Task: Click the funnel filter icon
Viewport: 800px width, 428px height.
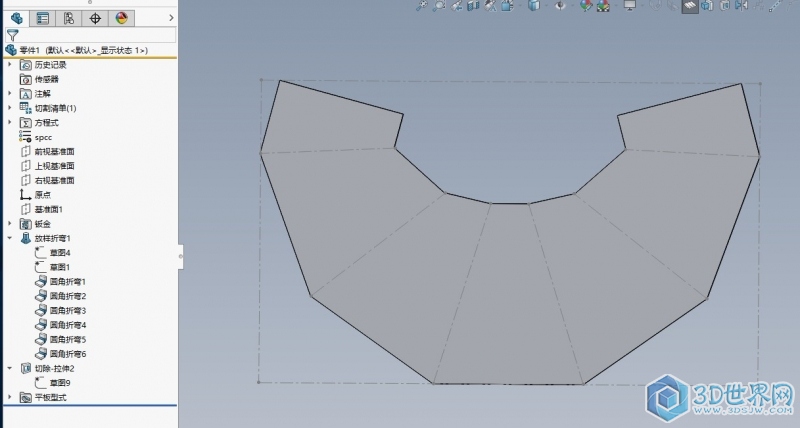Action: [x=13, y=35]
